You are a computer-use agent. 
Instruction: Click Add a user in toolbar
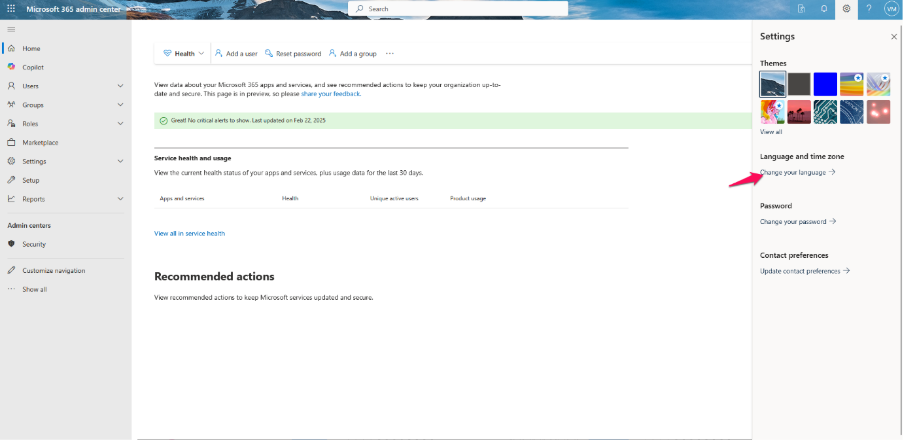tap(238, 53)
